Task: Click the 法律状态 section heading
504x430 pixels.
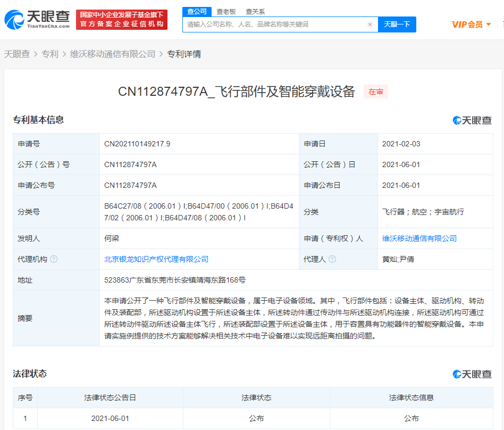Action: tap(30, 374)
